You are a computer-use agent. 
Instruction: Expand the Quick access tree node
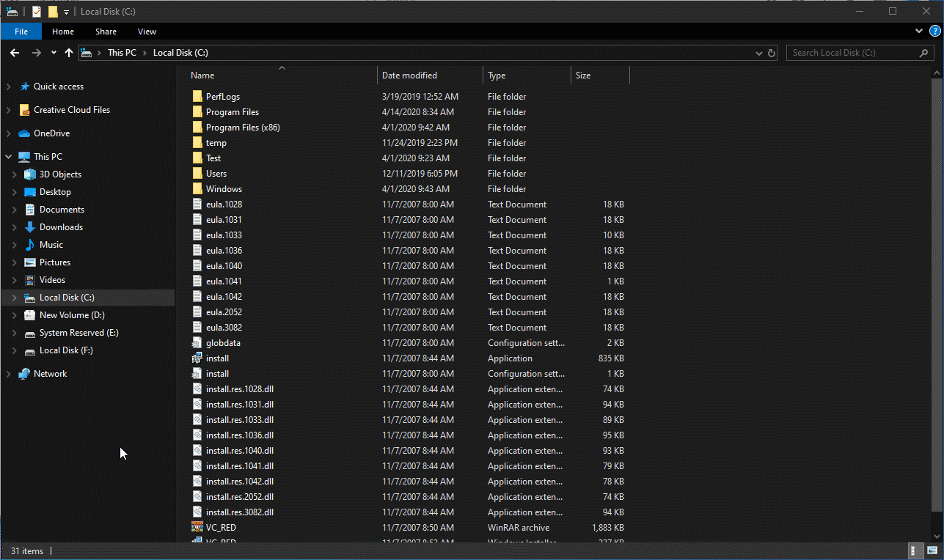click(8, 86)
